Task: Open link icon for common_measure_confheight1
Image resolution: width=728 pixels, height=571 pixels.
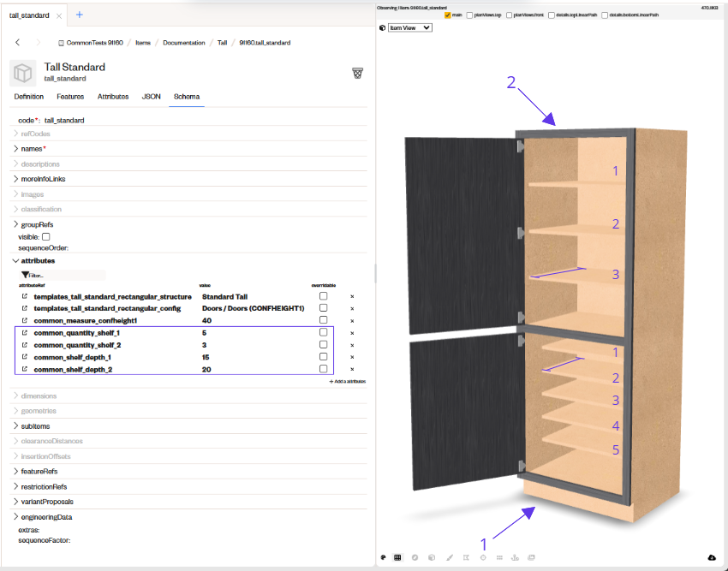Action: point(25,320)
